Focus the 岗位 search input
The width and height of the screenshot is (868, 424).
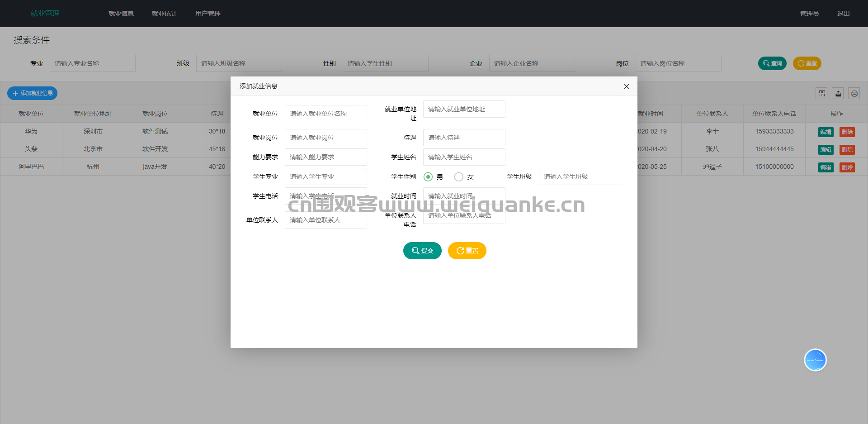(x=679, y=63)
